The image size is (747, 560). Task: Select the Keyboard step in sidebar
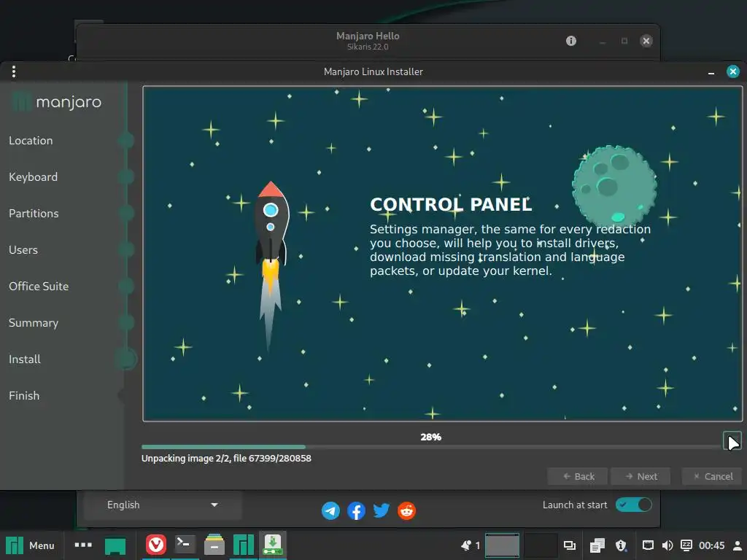point(34,176)
